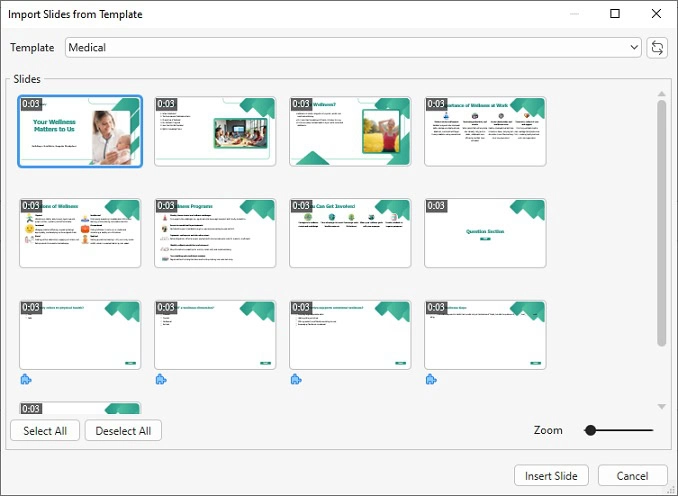Screen dimensions: 678x496
Task: Select the 'Wellness Programs' slide thumbnail
Action: pyautogui.click(x=215, y=233)
